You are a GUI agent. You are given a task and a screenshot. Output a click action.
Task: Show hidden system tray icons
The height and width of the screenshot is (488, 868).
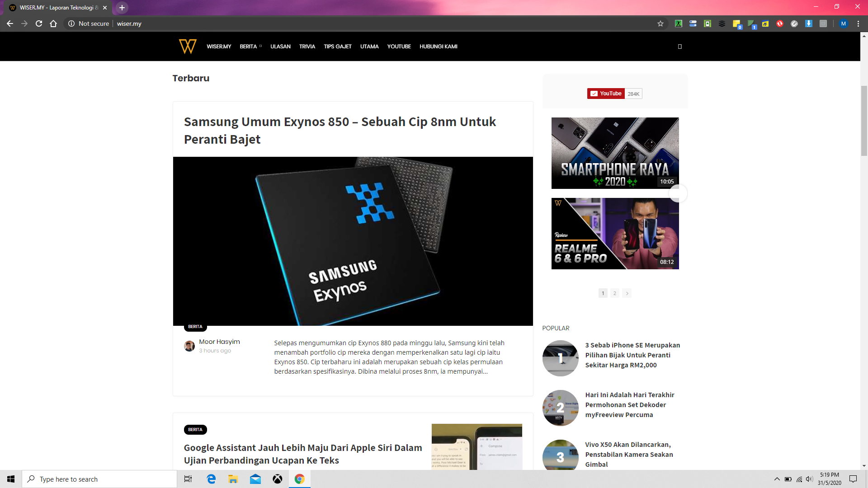point(777,479)
